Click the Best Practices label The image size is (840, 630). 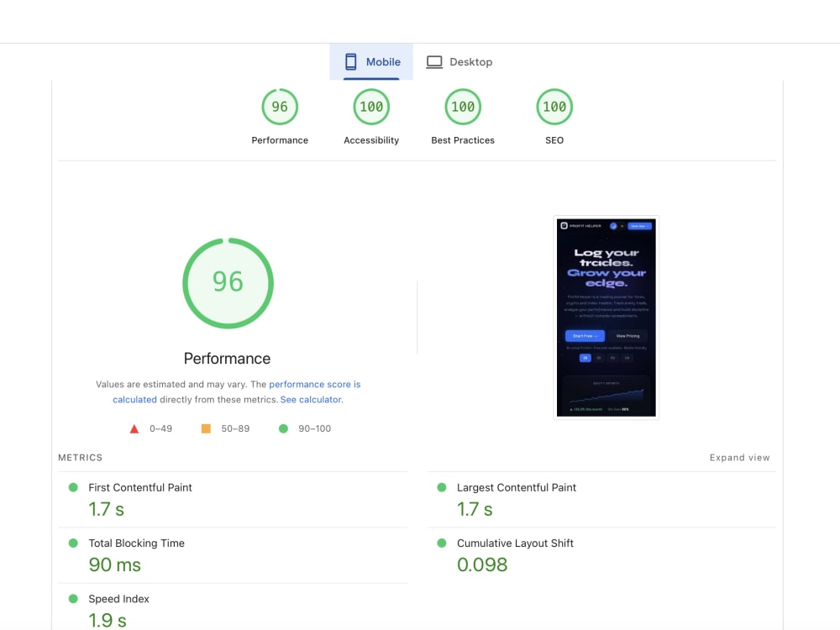463,140
